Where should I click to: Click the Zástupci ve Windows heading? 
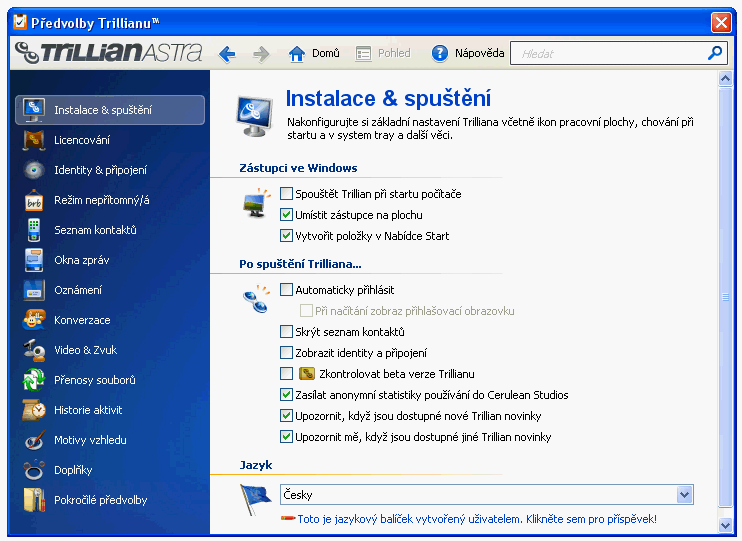pyautogui.click(x=298, y=168)
